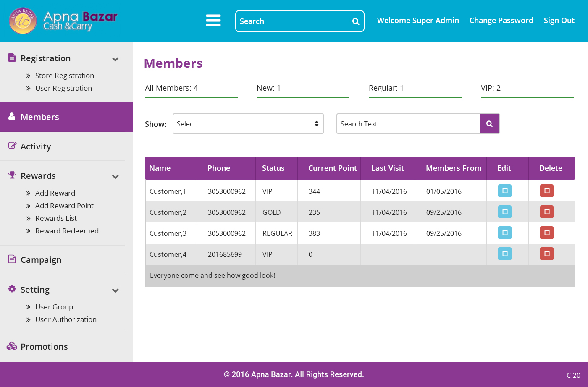Click delete icon for Customer,4
The width and height of the screenshot is (588, 387).
547,254
